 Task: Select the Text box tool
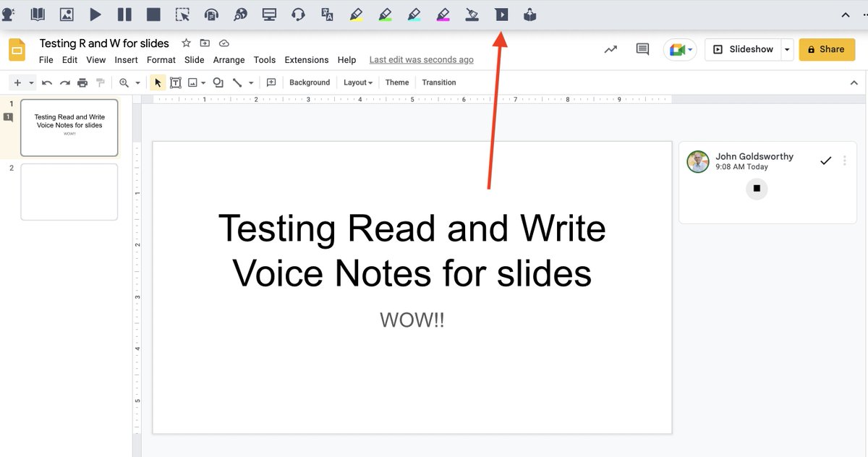click(x=175, y=82)
